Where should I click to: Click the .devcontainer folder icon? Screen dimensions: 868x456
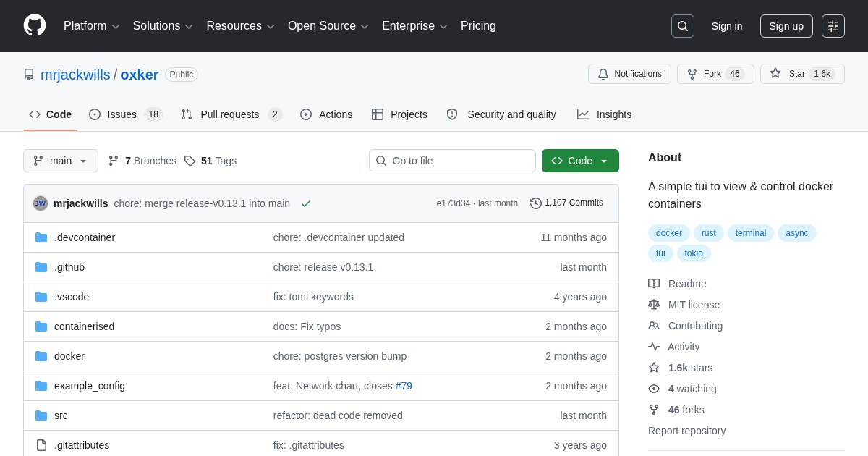point(41,237)
